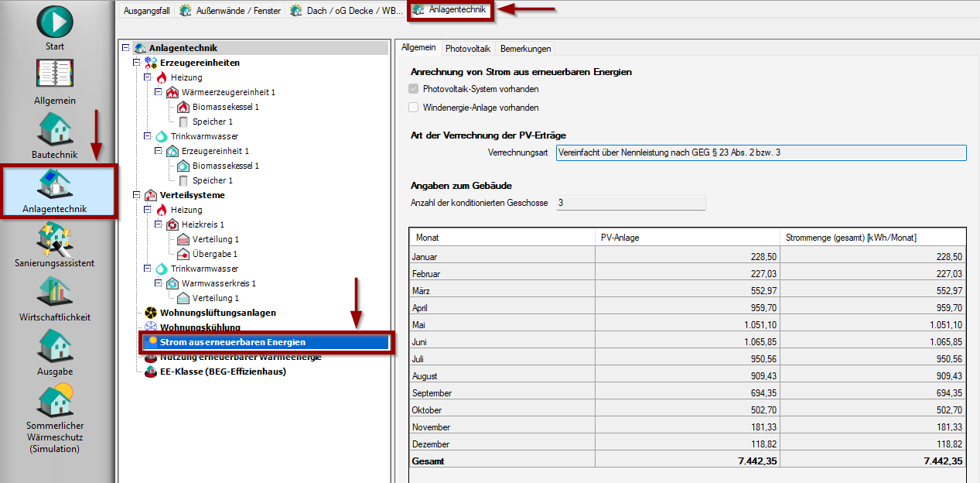Toggle Photovoltaik-System vorhanden checkbox
980x483 pixels.
(414, 89)
